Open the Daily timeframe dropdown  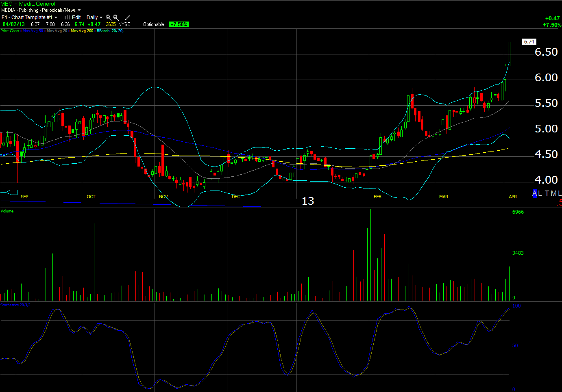[94, 17]
